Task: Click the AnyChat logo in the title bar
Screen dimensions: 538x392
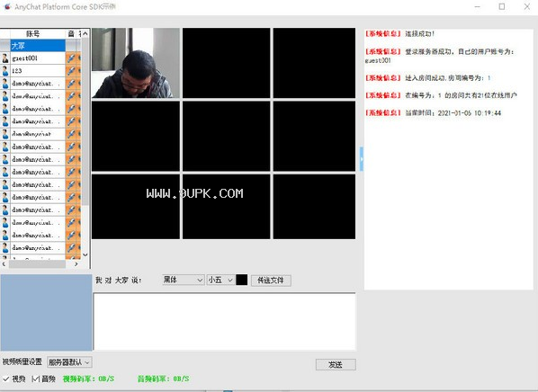Action: pos(7,6)
